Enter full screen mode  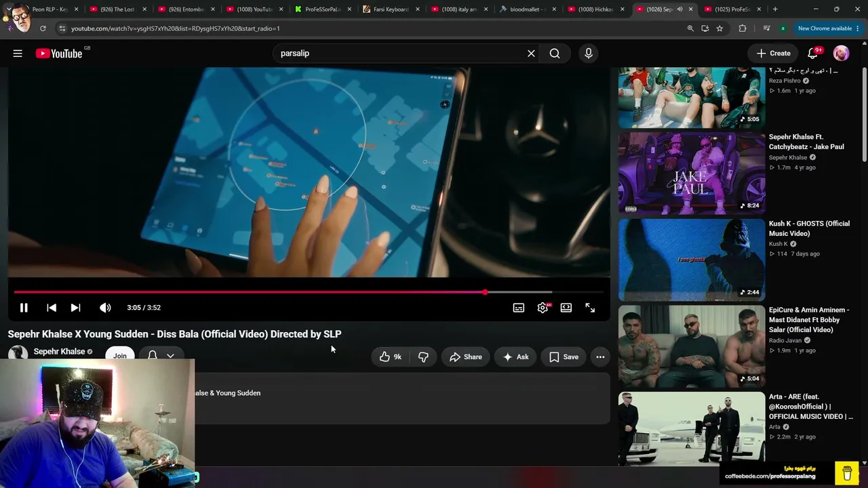[x=590, y=308]
